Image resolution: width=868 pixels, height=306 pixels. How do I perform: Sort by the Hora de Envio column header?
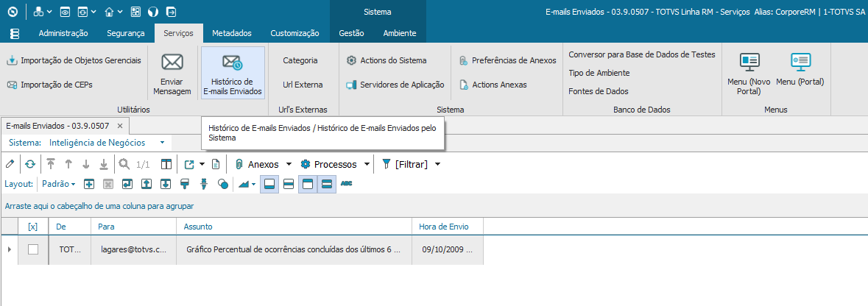[448, 227]
